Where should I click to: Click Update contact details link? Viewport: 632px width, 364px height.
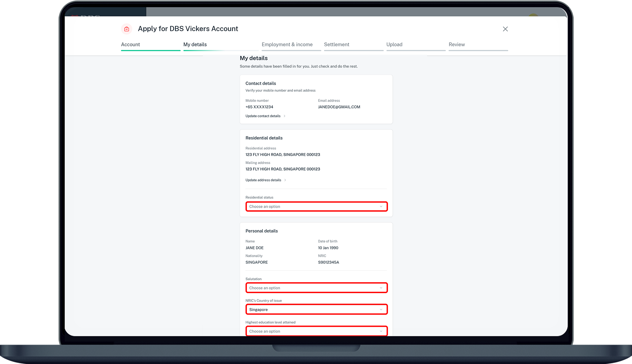click(263, 116)
